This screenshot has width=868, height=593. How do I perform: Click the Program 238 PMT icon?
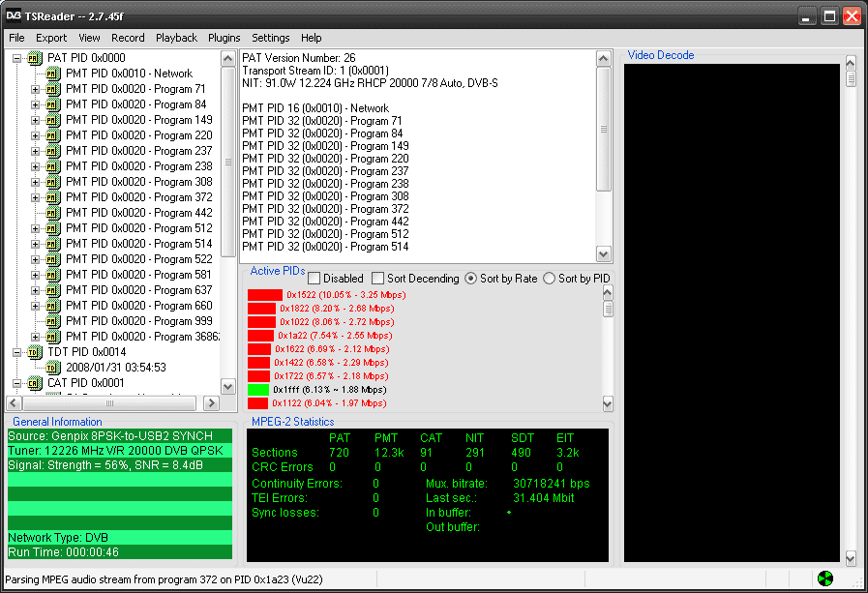tap(52, 166)
